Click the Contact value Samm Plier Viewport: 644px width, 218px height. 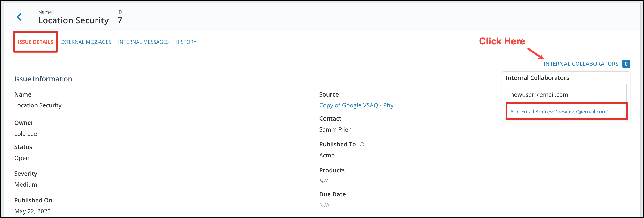point(335,129)
